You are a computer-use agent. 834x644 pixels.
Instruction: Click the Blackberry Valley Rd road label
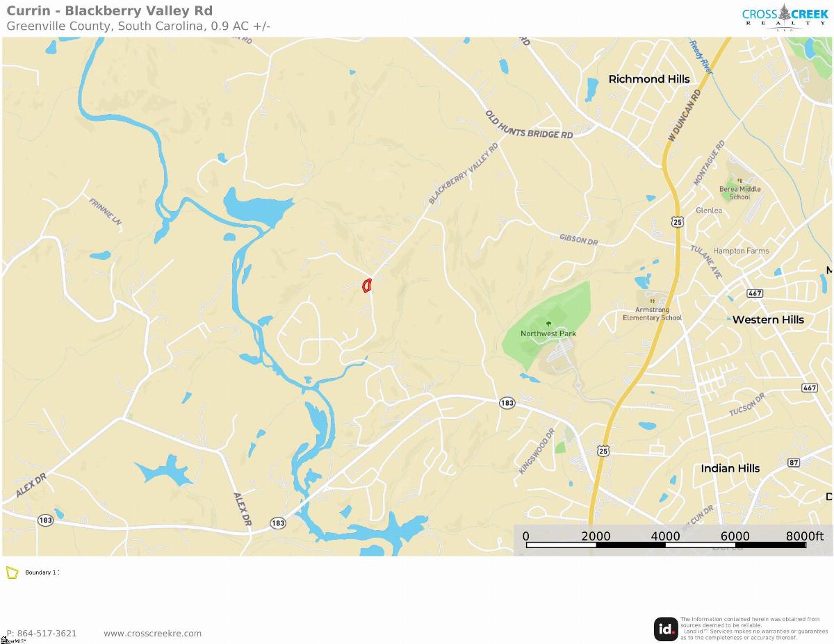tap(464, 174)
